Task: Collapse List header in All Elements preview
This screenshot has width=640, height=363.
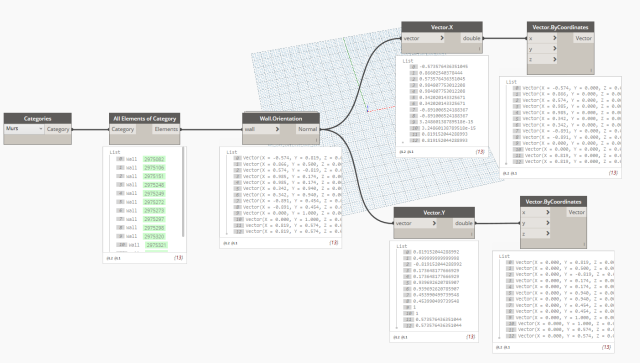Action: click(x=115, y=152)
